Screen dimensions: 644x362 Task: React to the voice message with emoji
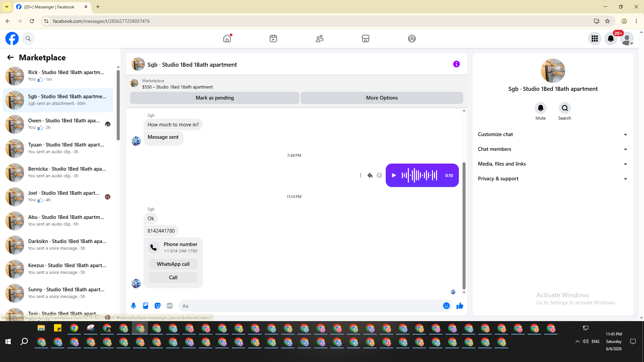379,175
